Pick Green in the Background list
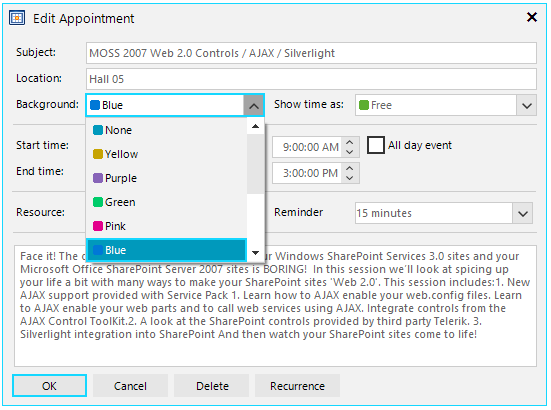 167,202
